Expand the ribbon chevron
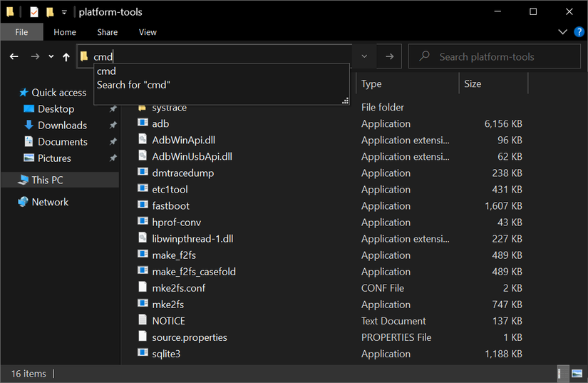 563,32
